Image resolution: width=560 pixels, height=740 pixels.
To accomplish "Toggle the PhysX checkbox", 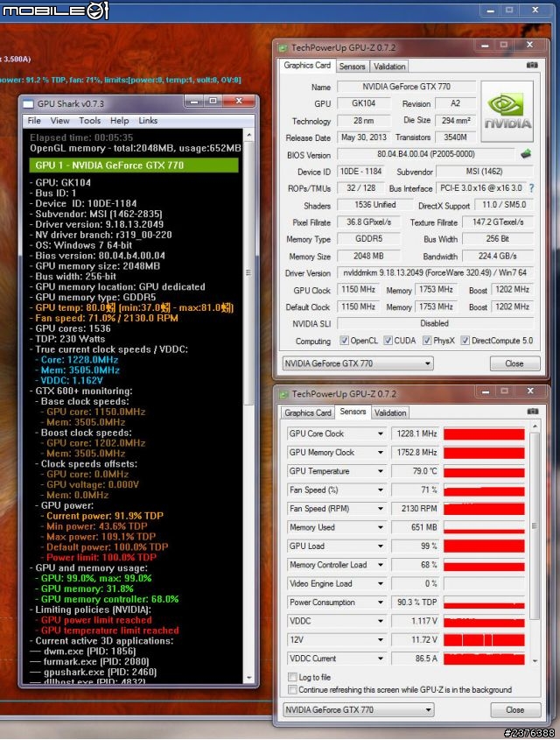I will point(427,341).
